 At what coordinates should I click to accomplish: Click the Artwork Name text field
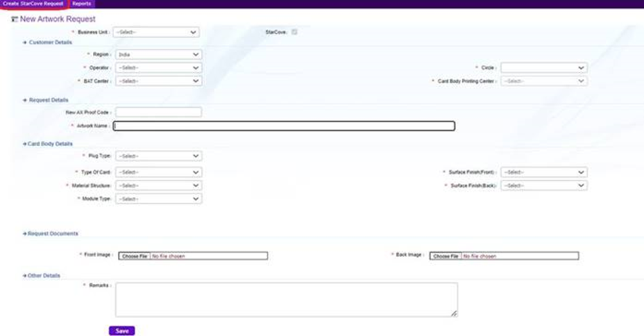pos(284,126)
